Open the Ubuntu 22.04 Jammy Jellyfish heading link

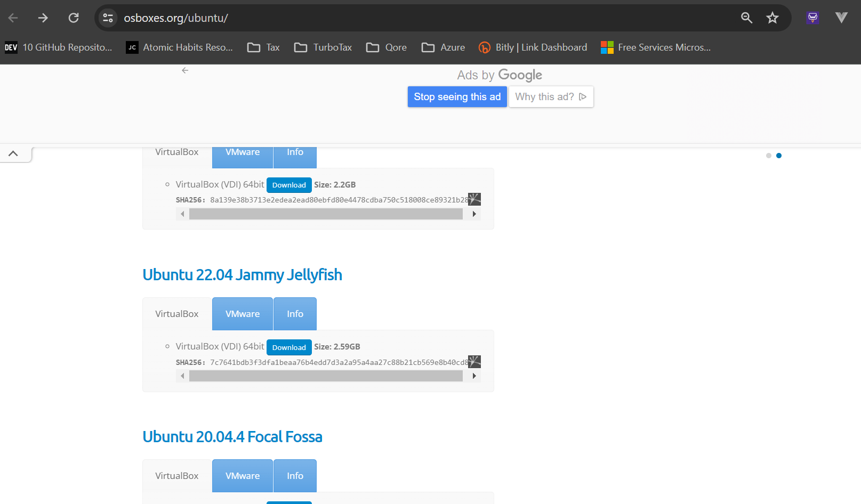point(243,275)
